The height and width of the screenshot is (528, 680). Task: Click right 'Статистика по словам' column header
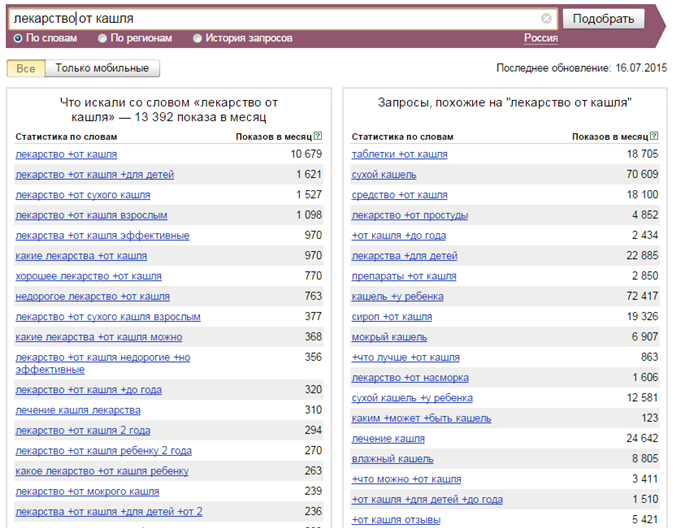tap(402, 137)
